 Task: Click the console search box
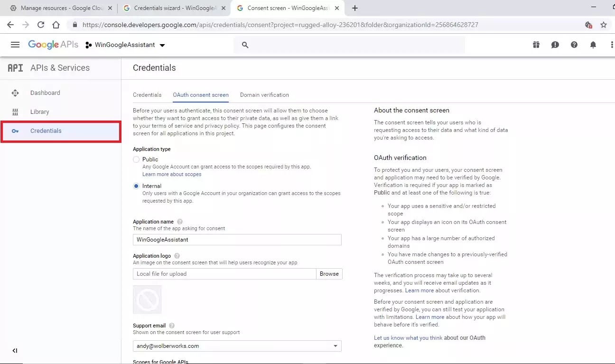[349, 45]
